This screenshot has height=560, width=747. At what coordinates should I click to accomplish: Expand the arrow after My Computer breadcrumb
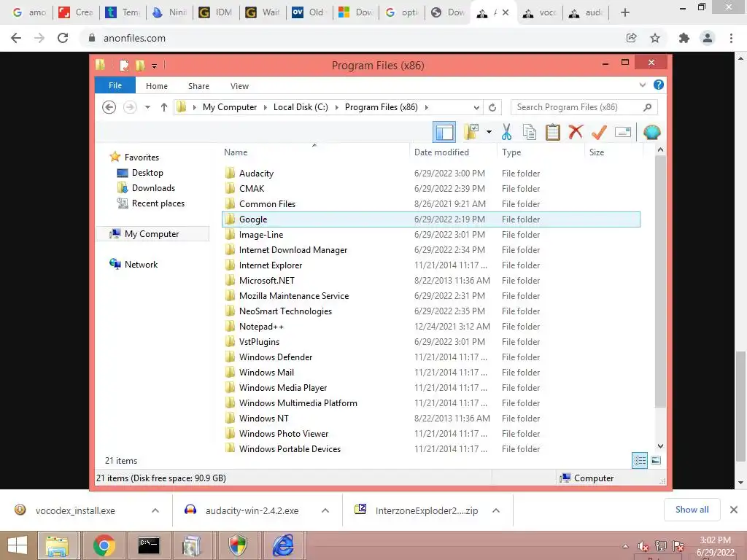coord(266,107)
